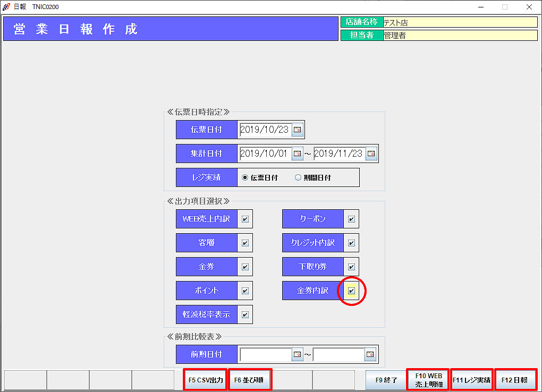
Task: Click the F12 日報 button
Action: [515, 380]
